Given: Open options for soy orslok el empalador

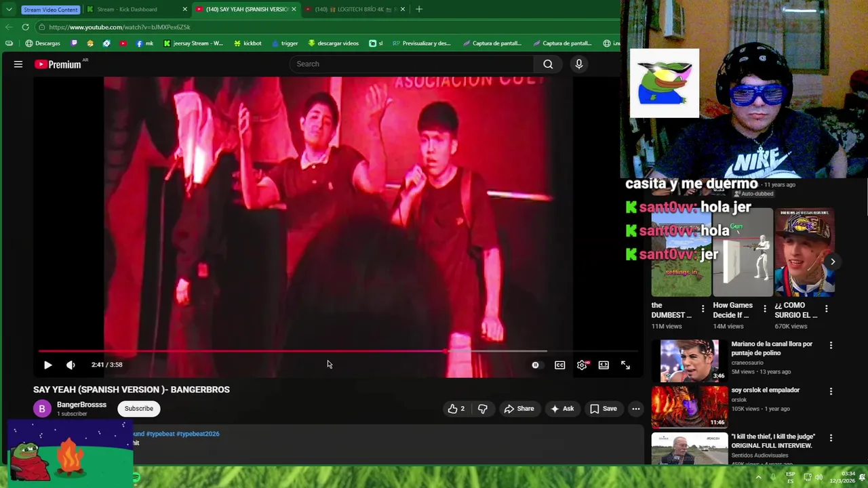Looking at the screenshot, I should (x=831, y=392).
